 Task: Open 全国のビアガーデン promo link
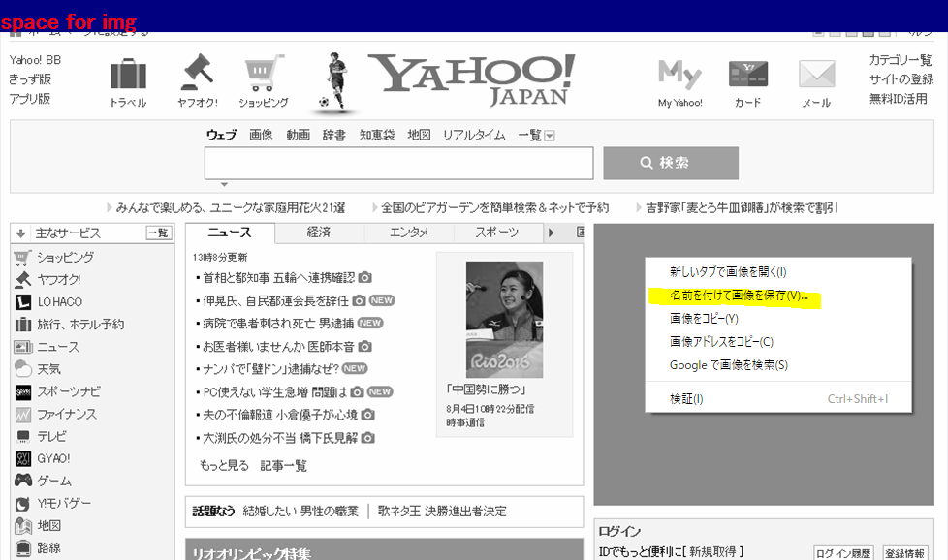(x=494, y=207)
